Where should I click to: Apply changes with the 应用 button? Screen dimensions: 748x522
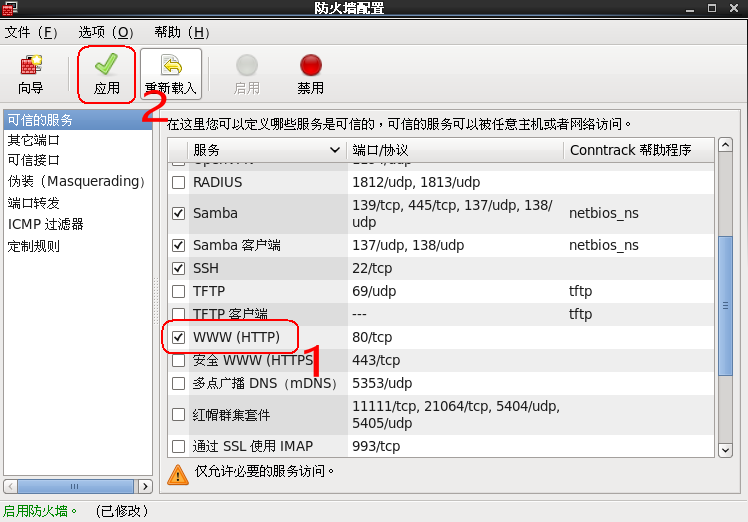click(x=106, y=74)
